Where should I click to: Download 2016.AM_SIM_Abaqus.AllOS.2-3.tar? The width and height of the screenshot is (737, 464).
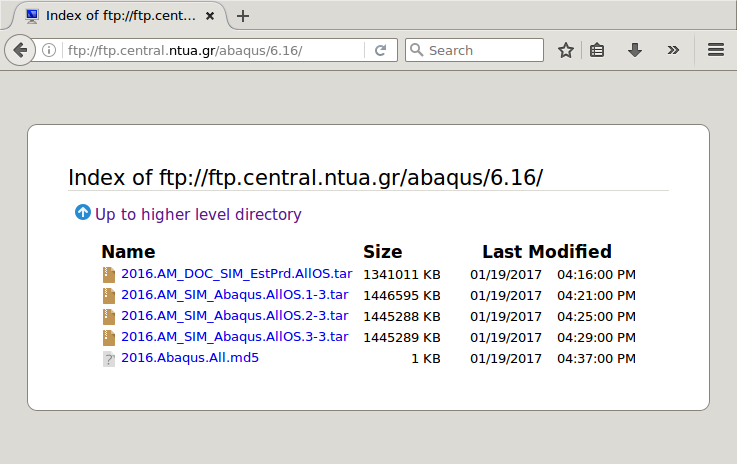[x=235, y=315]
